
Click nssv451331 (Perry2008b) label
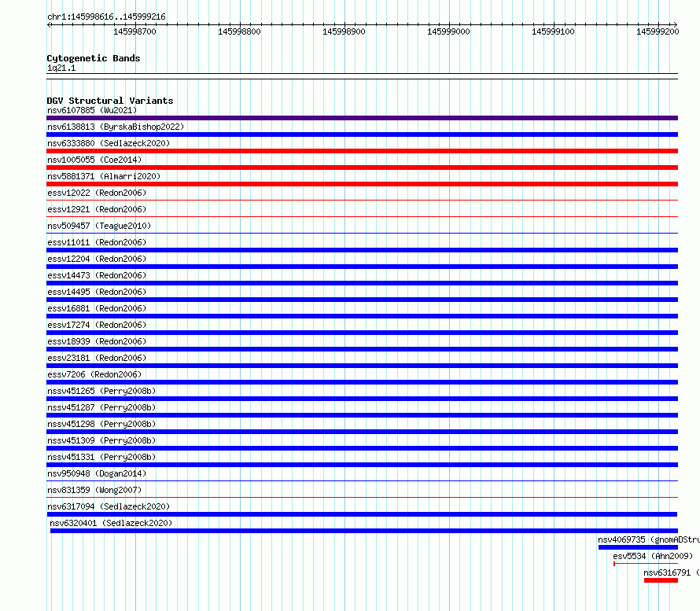click(x=101, y=457)
